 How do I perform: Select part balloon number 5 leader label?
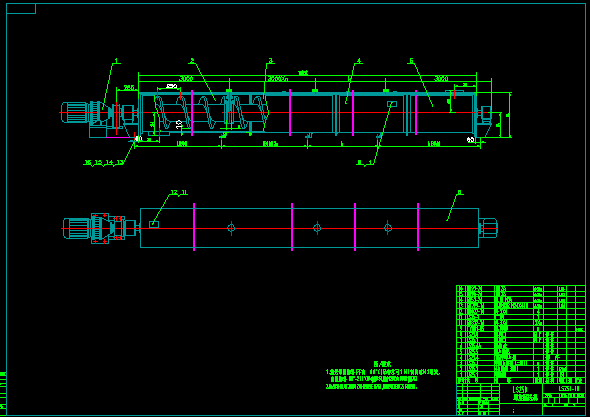coord(411,61)
